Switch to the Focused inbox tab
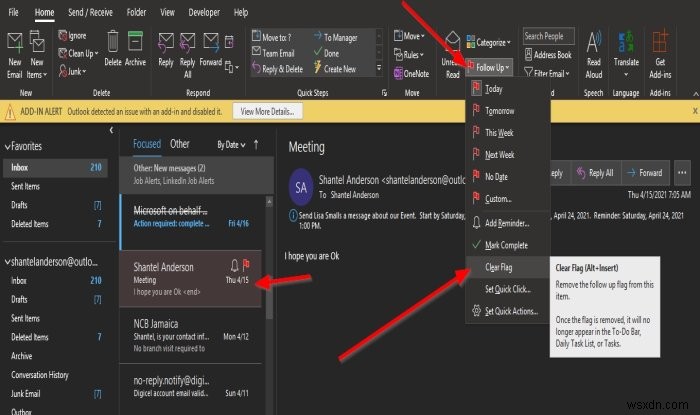This screenshot has width=700, height=415. pyautogui.click(x=147, y=144)
